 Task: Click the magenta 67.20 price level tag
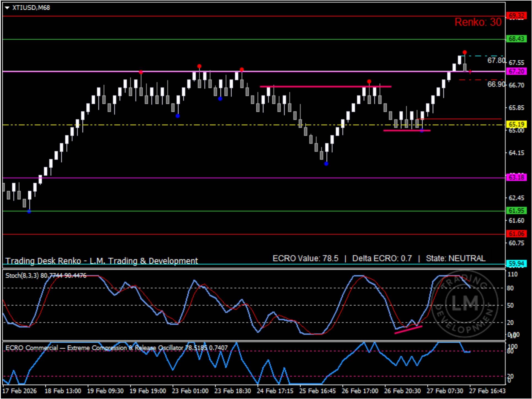tap(516, 71)
